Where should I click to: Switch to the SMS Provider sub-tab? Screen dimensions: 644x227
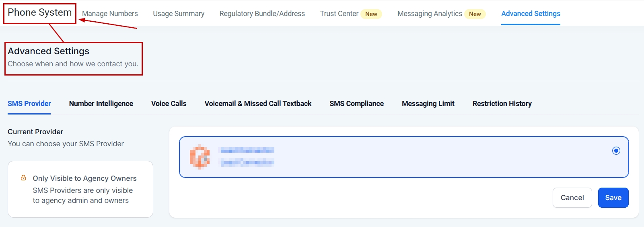(29, 104)
